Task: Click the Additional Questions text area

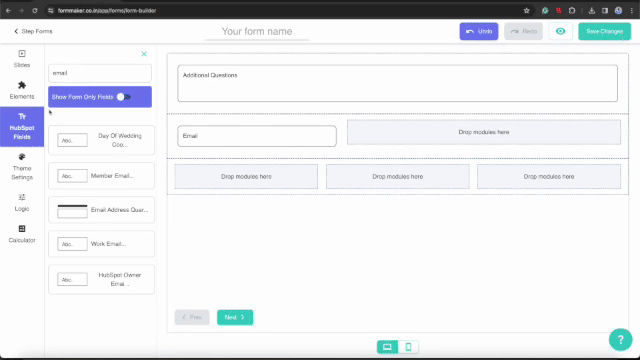Action: click(x=398, y=83)
